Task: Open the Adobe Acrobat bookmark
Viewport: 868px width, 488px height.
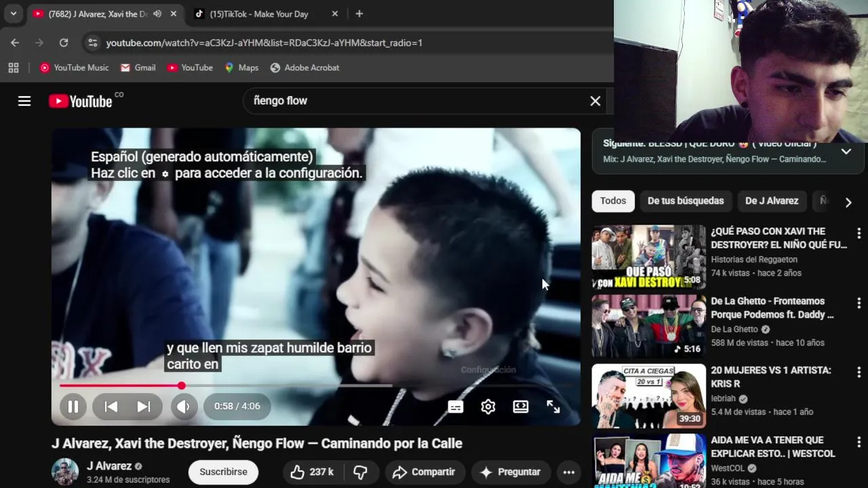Action: [x=304, y=68]
